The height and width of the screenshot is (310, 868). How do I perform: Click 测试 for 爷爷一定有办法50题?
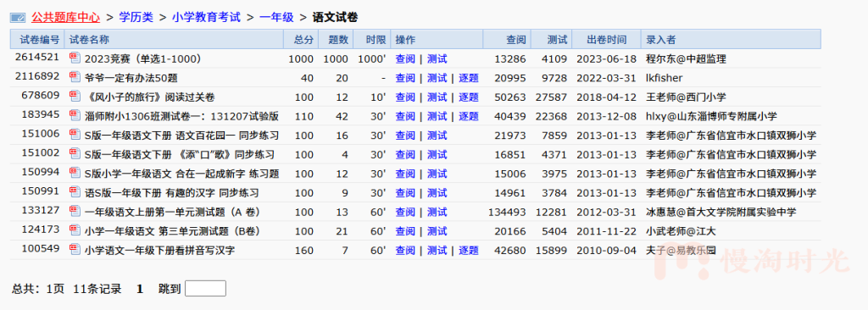(437, 78)
